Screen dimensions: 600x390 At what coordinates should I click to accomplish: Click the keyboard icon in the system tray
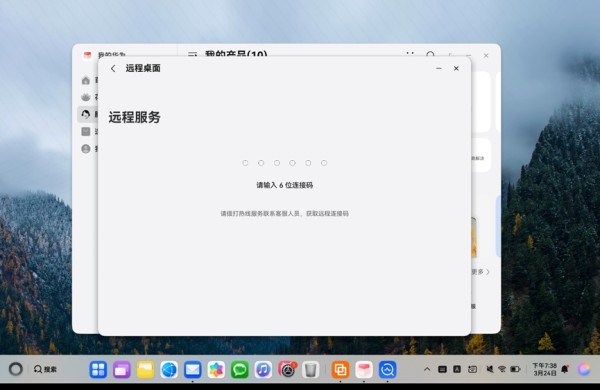442,369
